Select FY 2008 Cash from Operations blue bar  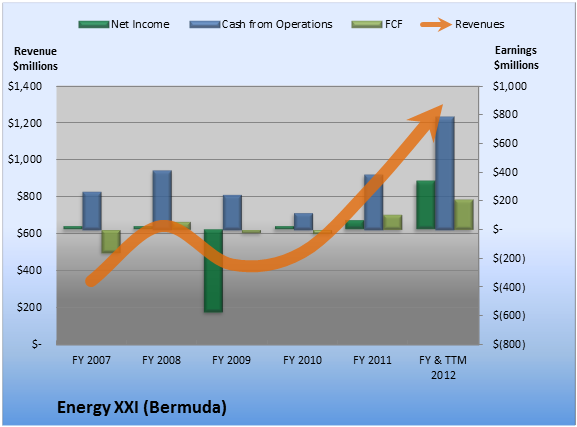tap(162, 200)
